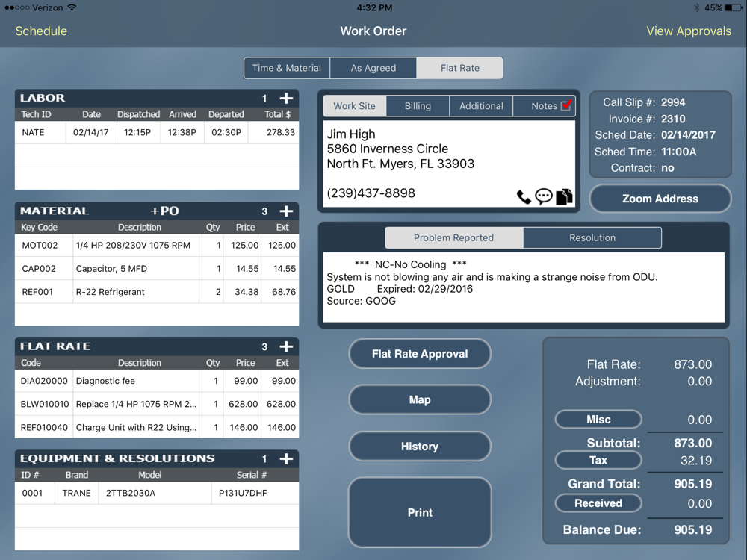The width and height of the screenshot is (747, 560).
Task: Add a flat rate item with plus icon
Action: pyautogui.click(x=286, y=346)
